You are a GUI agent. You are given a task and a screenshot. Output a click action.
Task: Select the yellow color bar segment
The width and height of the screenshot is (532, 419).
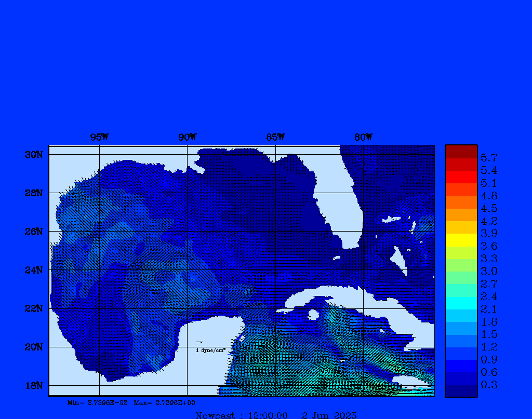pos(461,240)
